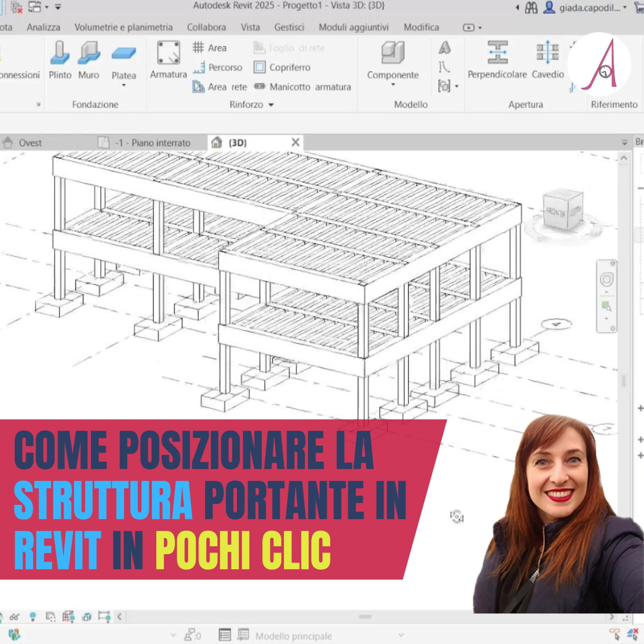Click the horizontal scrollbar left arrow
The image size is (644, 644).
[119, 617]
